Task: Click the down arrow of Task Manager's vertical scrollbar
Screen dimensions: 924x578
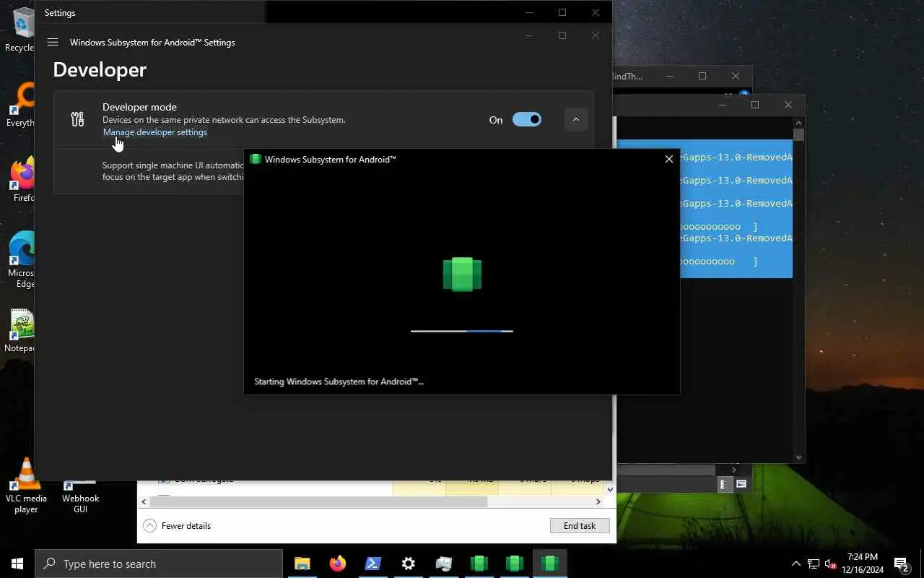Action: coord(611,489)
